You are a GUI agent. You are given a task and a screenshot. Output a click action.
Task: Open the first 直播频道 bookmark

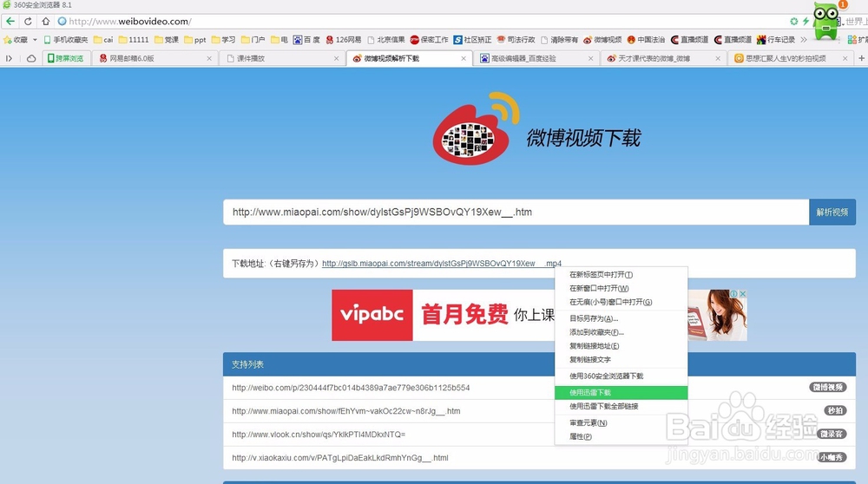coord(690,40)
